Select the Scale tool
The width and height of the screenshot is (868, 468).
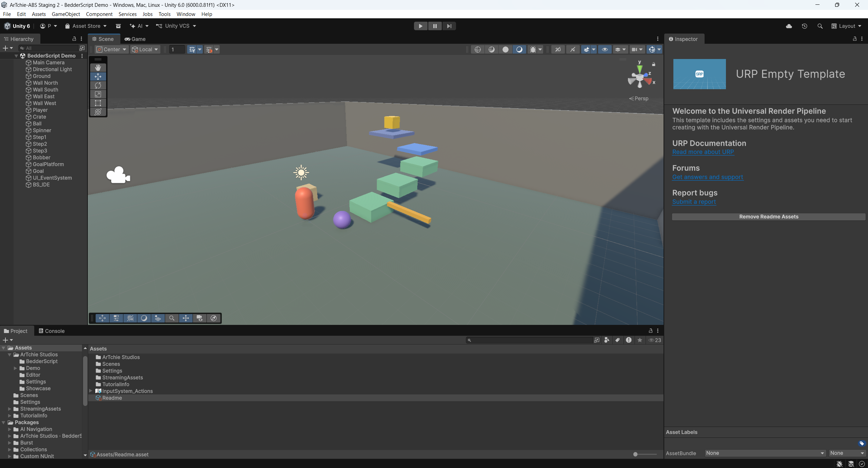(x=98, y=94)
